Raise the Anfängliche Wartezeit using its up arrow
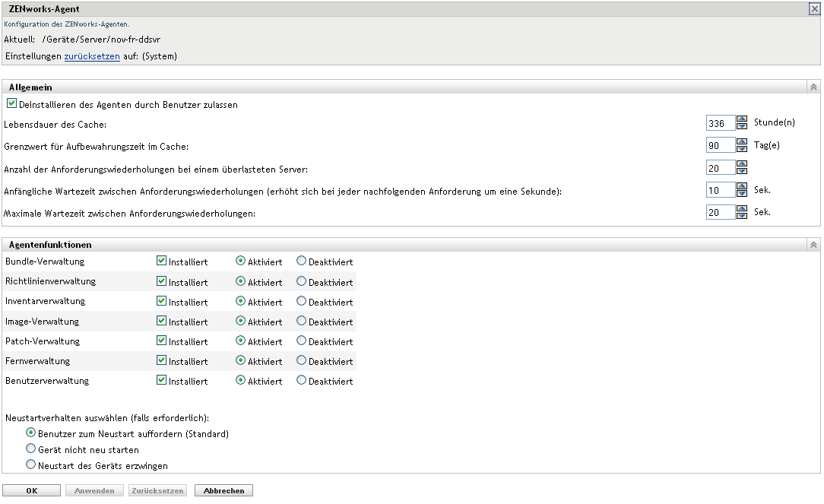 pos(741,187)
